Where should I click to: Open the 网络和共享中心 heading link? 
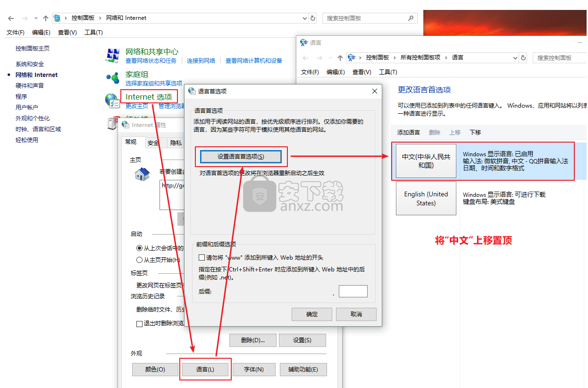pos(152,51)
